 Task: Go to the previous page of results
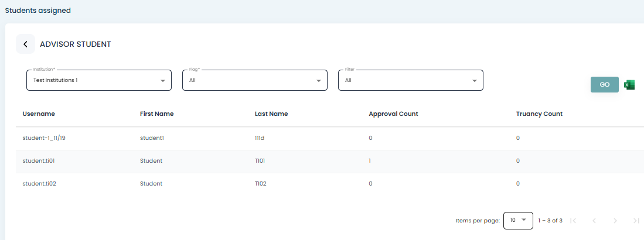point(594,221)
